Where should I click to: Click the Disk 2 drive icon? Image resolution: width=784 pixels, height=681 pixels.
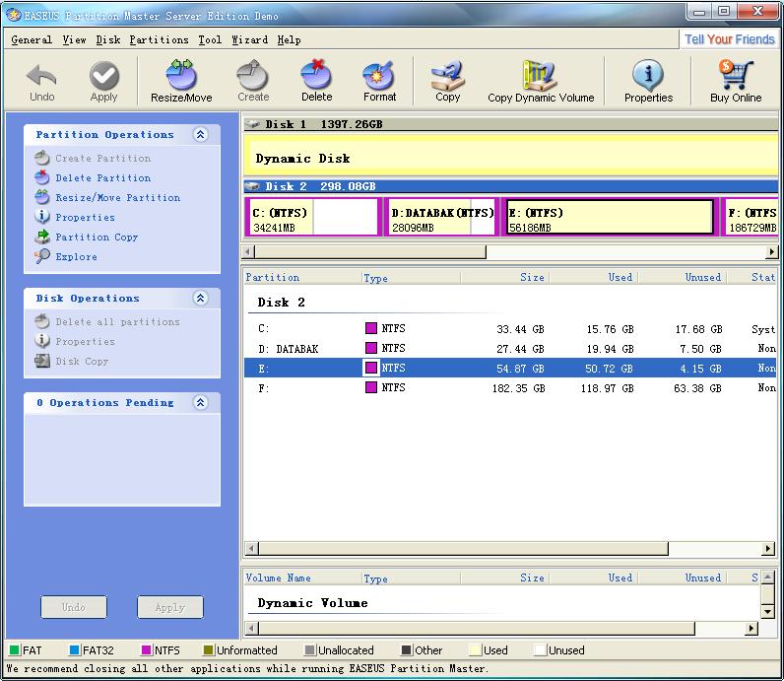point(253,186)
